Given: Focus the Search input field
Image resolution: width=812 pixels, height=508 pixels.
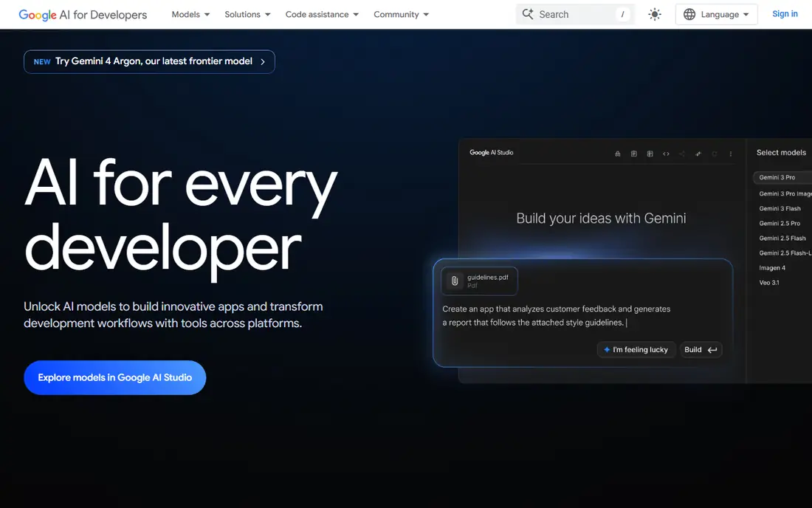Looking at the screenshot, I should tap(575, 15).
